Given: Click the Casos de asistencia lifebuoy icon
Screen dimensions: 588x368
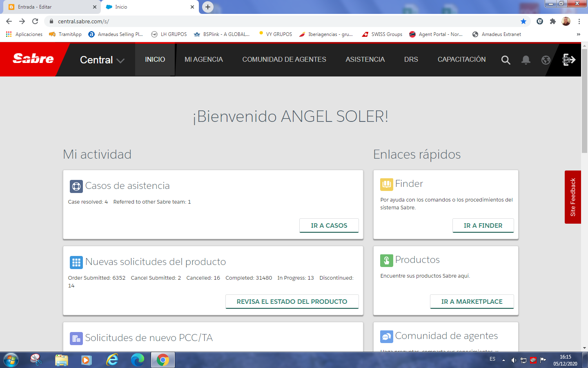Looking at the screenshot, I should coord(76,186).
